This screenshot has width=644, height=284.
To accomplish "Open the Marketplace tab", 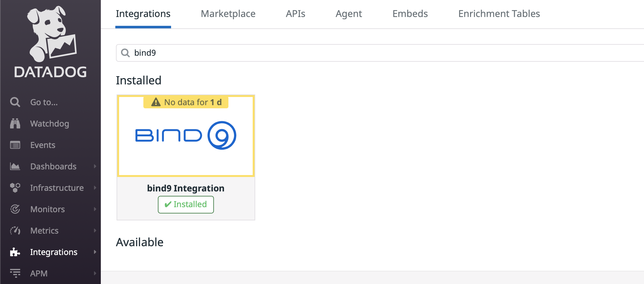I will (x=228, y=14).
